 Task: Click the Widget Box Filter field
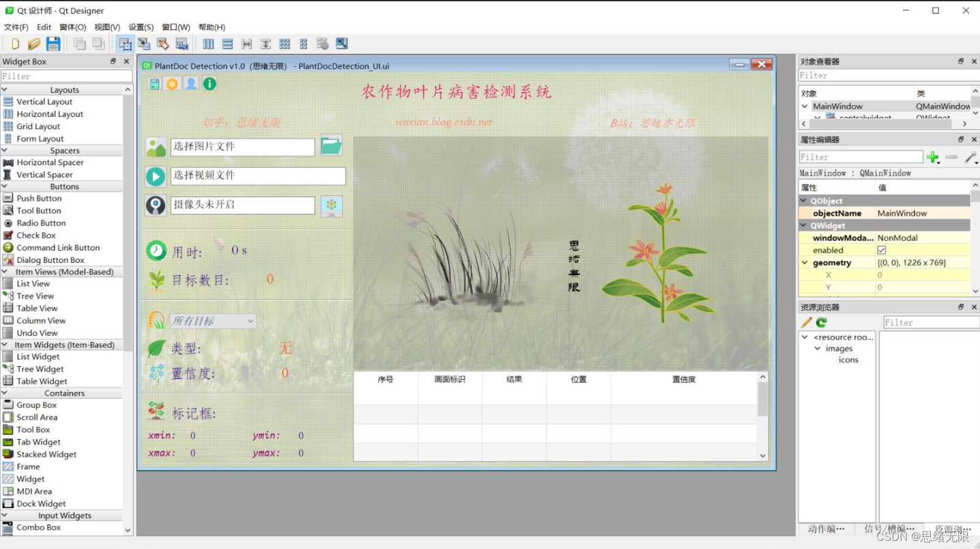click(x=66, y=76)
